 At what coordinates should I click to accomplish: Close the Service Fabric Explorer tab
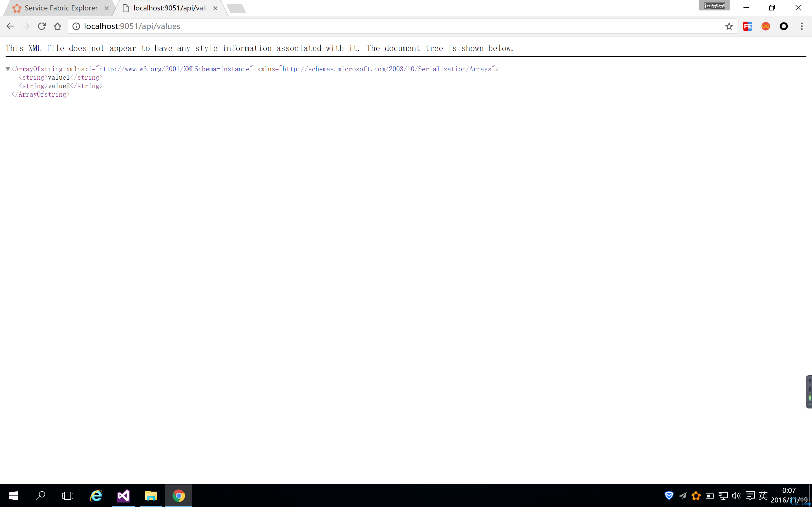pos(106,8)
